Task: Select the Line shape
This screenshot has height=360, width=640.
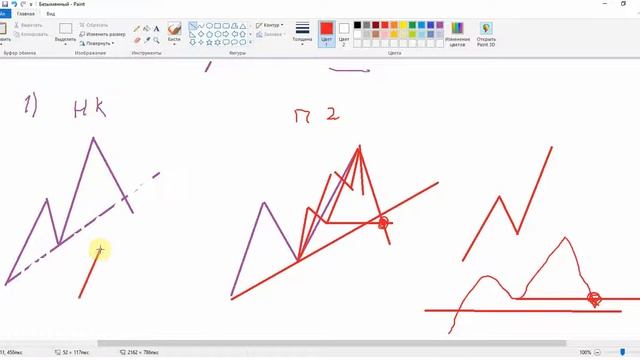Action: [193, 26]
